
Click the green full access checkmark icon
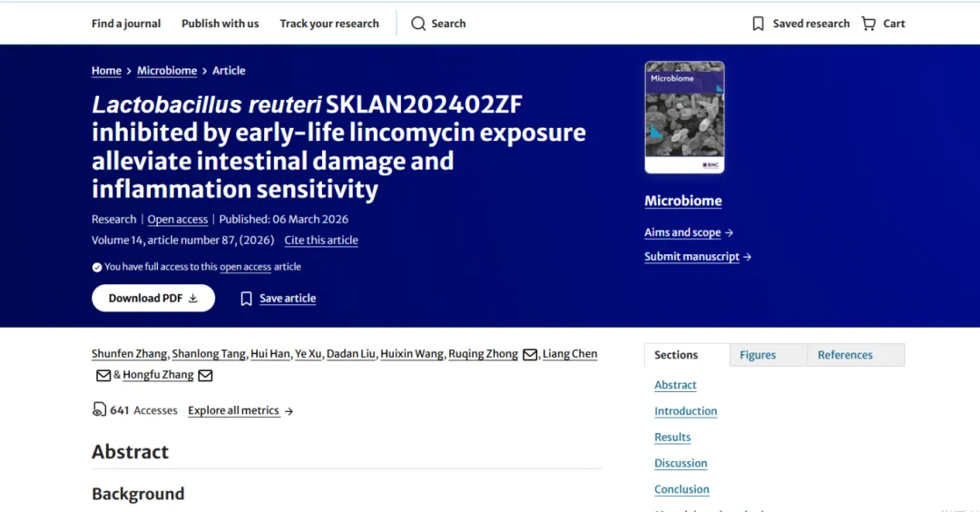coord(97,268)
